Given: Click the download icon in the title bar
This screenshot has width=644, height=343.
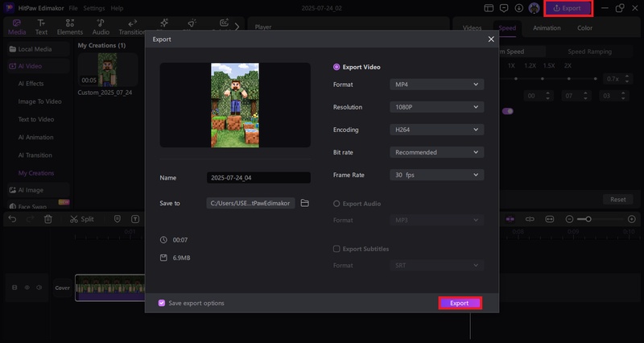Looking at the screenshot, I should pyautogui.click(x=519, y=8).
